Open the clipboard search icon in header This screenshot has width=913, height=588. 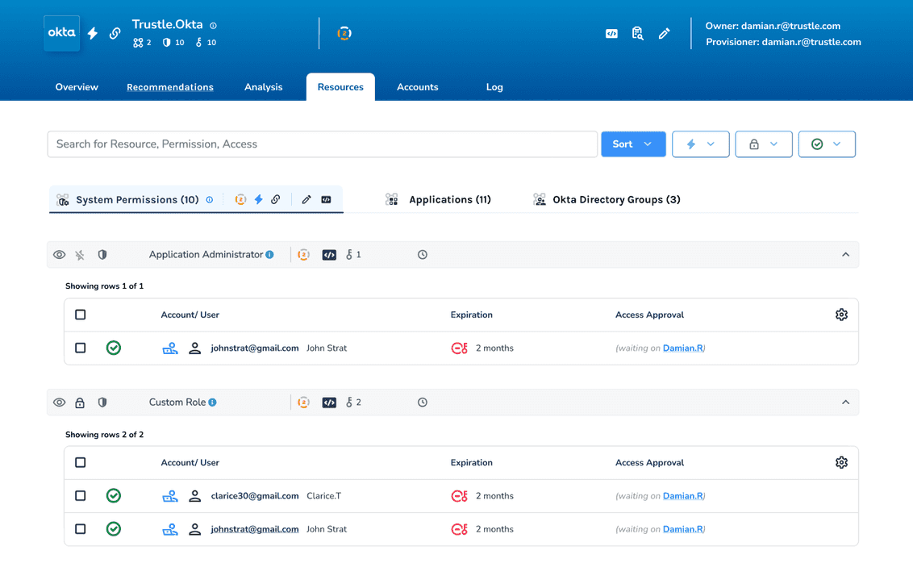pos(638,33)
